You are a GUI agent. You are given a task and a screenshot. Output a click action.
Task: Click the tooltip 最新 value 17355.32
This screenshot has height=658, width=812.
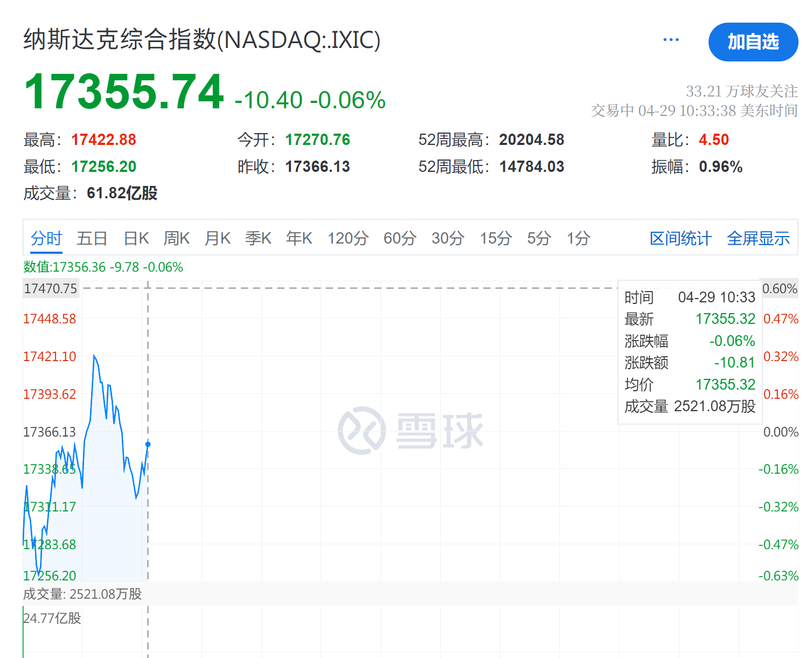[x=725, y=319]
